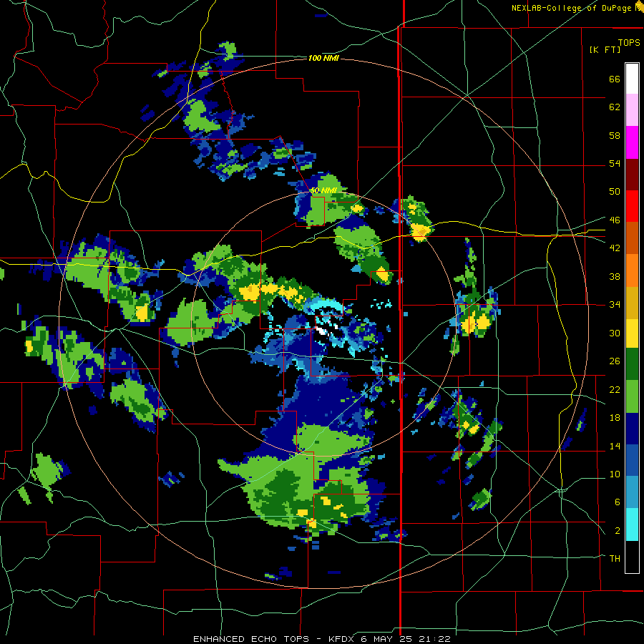The image size is (644, 644).
Task: Click the 46 legend value
Action: [x=615, y=220]
